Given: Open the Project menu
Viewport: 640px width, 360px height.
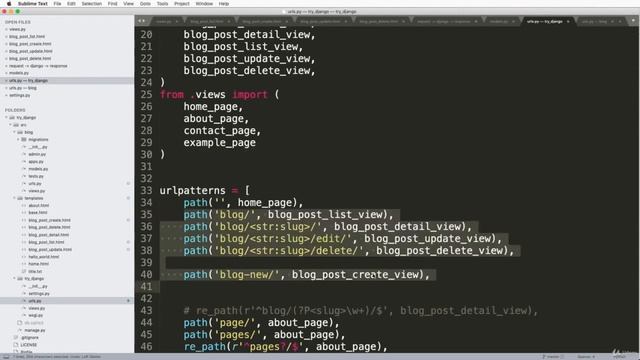Looking at the screenshot, I should click(182, 4).
